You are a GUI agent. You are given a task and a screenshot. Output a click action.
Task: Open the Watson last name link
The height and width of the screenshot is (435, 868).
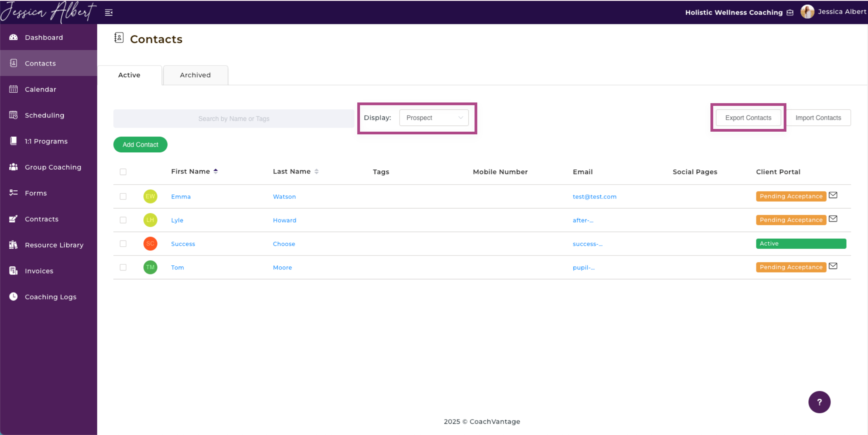tap(284, 196)
